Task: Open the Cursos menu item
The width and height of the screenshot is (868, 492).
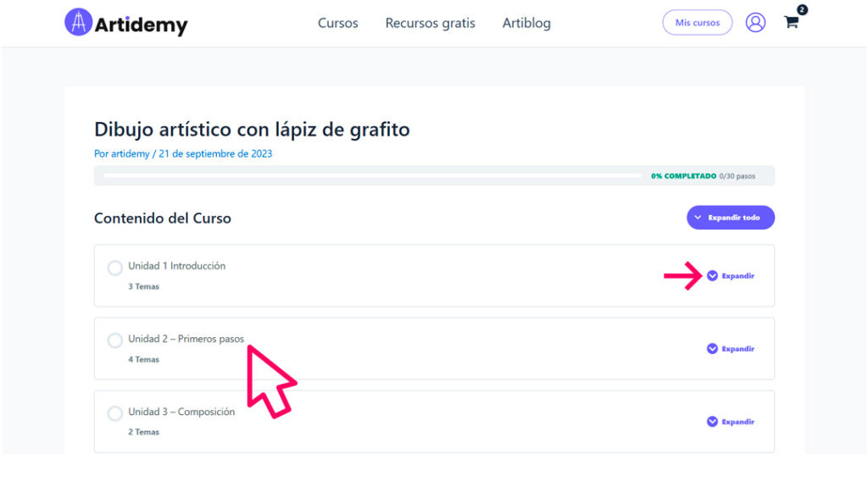Action: pos(337,23)
